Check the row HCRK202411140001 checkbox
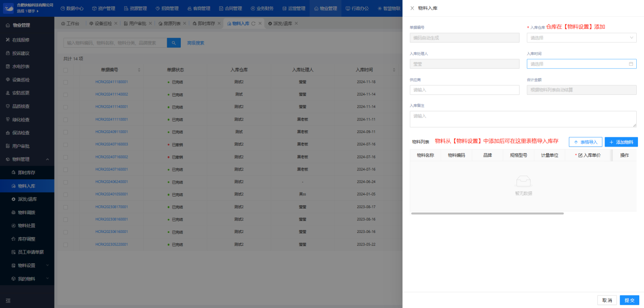The width and height of the screenshot is (644, 308). 66,107
